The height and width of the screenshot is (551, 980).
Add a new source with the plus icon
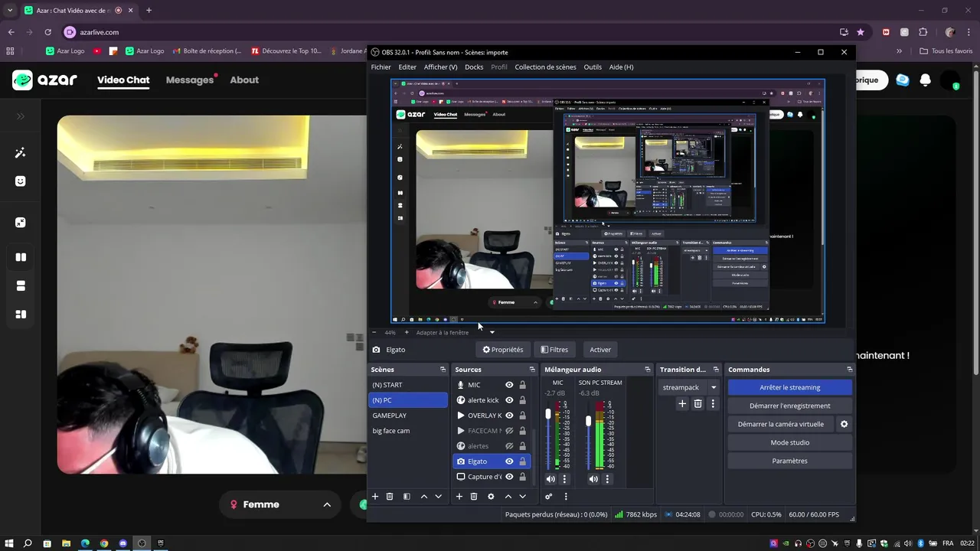(459, 497)
